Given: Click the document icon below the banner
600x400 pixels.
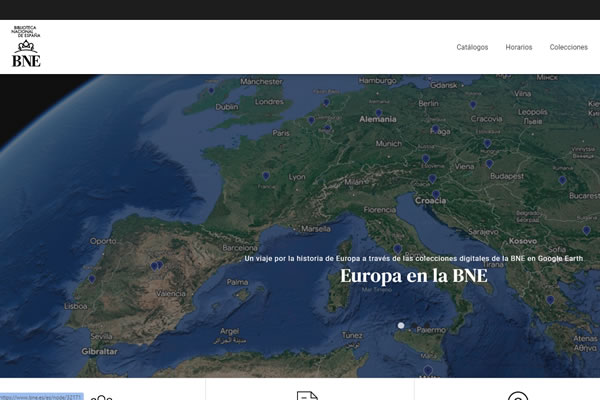Looking at the screenshot, I should 307,395.
